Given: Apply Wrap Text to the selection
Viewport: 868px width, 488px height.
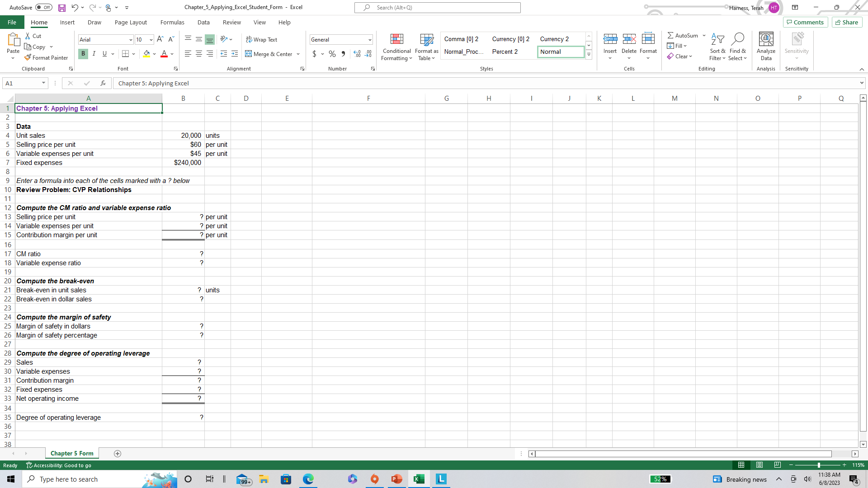Looking at the screenshot, I should 262,39.
